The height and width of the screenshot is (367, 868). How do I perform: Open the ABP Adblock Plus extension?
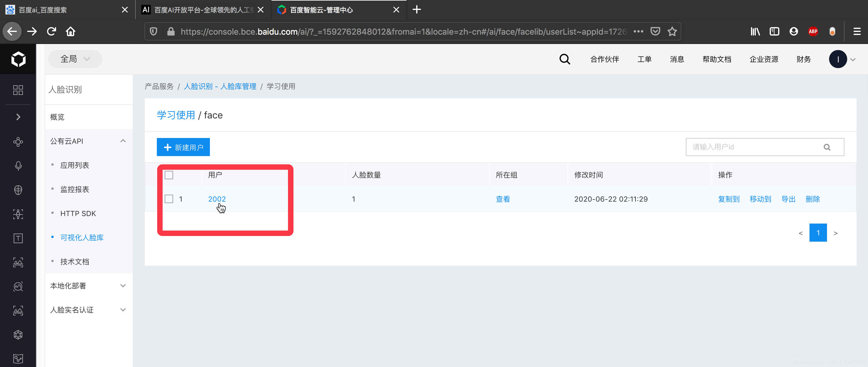tap(813, 31)
